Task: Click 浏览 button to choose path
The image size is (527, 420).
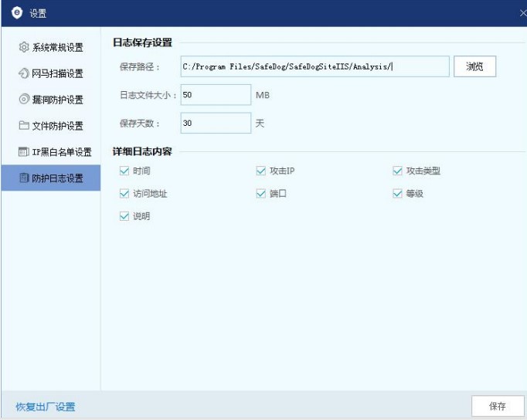Action: coord(474,66)
